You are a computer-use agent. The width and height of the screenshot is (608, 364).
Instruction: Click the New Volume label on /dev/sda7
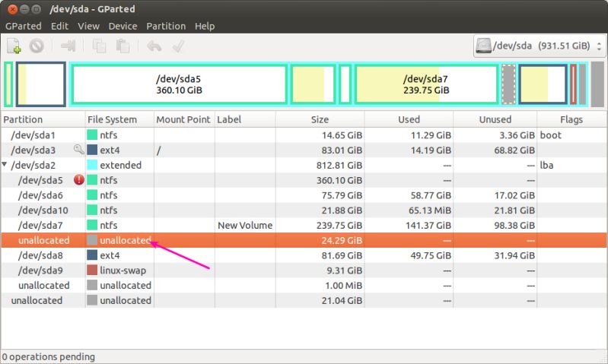pyautogui.click(x=245, y=226)
